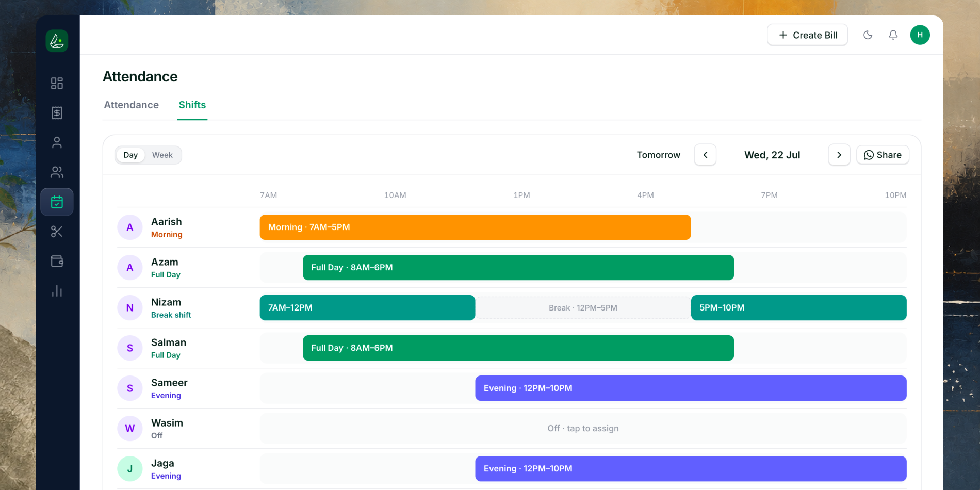The image size is (980, 490).
Task: Open the Attendance tab
Action: coord(132,105)
